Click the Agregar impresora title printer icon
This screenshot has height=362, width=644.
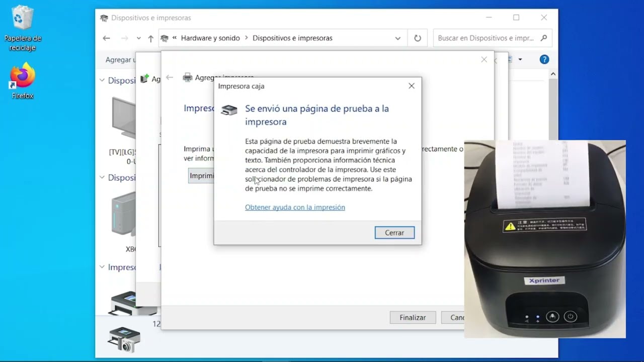[188, 77]
